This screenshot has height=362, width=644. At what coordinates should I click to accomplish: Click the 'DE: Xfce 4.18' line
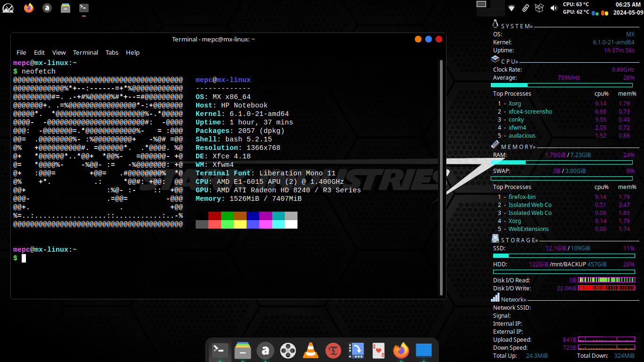[223, 156]
